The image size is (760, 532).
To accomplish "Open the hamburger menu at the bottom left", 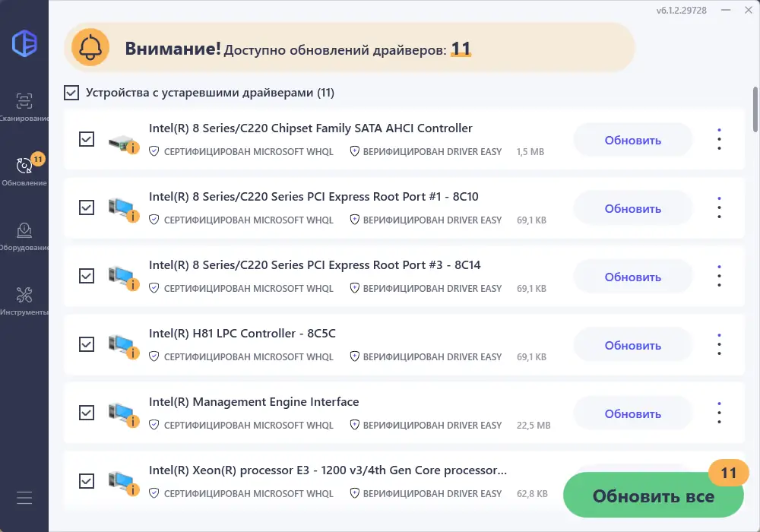I will click(x=24, y=498).
